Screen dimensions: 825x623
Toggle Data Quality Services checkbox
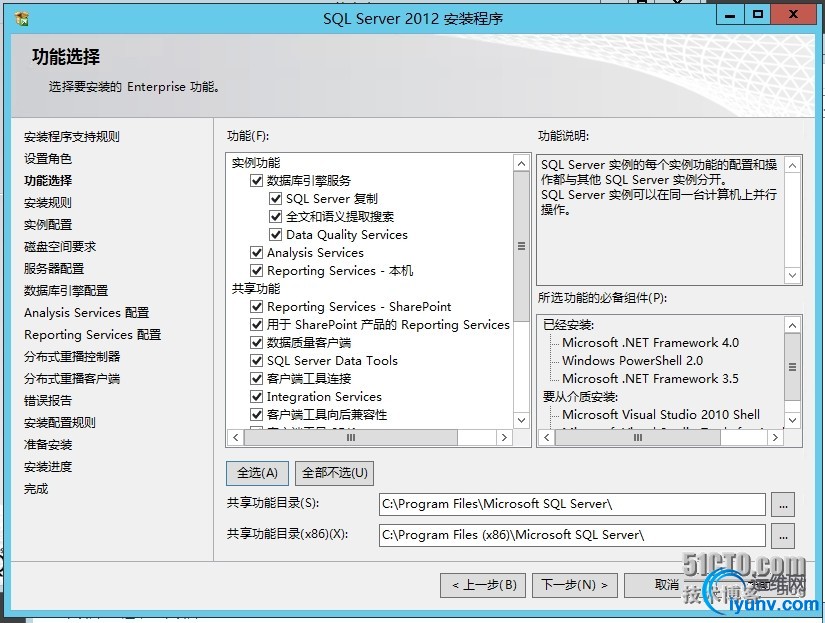coord(275,234)
